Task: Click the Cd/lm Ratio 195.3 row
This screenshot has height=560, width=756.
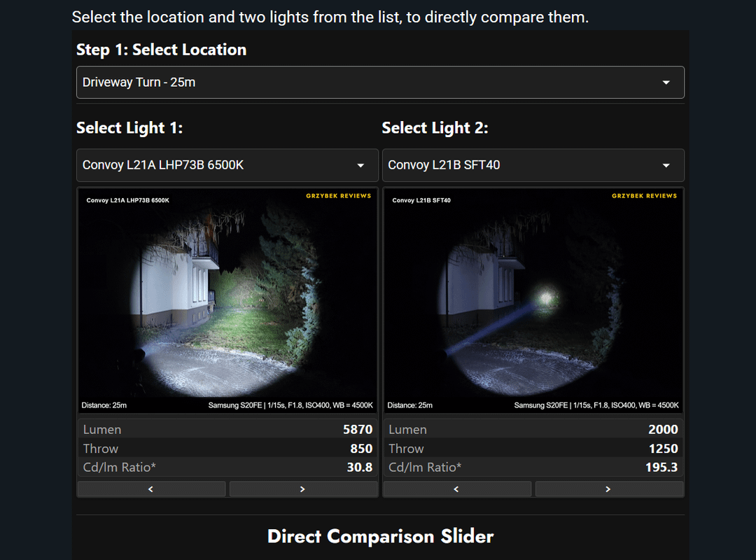Action: point(533,467)
